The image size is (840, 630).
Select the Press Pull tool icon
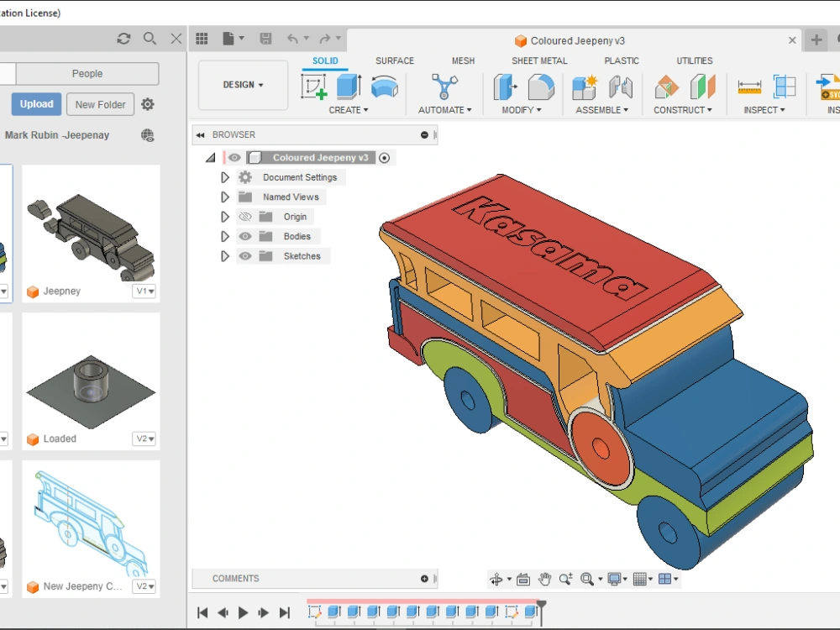click(x=505, y=87)
